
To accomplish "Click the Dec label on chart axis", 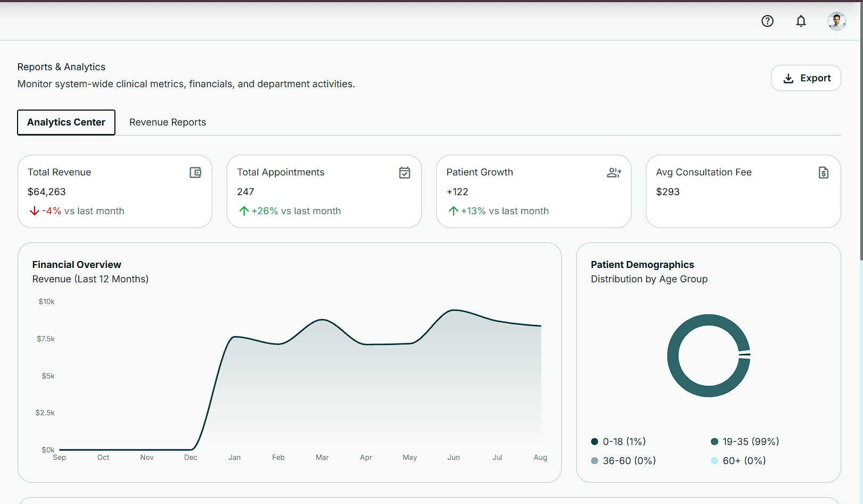I will pyautogui.click(x=190, y=457).
